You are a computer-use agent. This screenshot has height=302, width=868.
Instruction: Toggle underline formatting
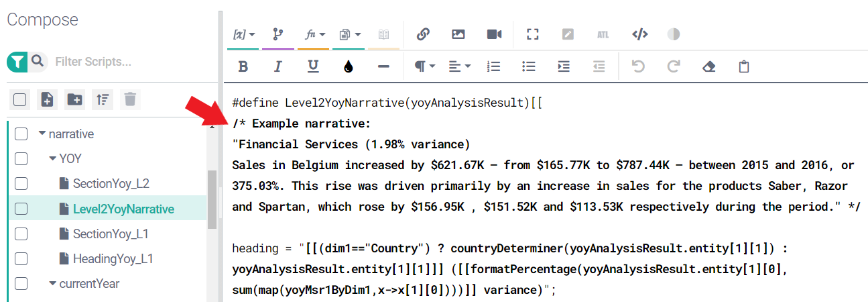(313, 66)
